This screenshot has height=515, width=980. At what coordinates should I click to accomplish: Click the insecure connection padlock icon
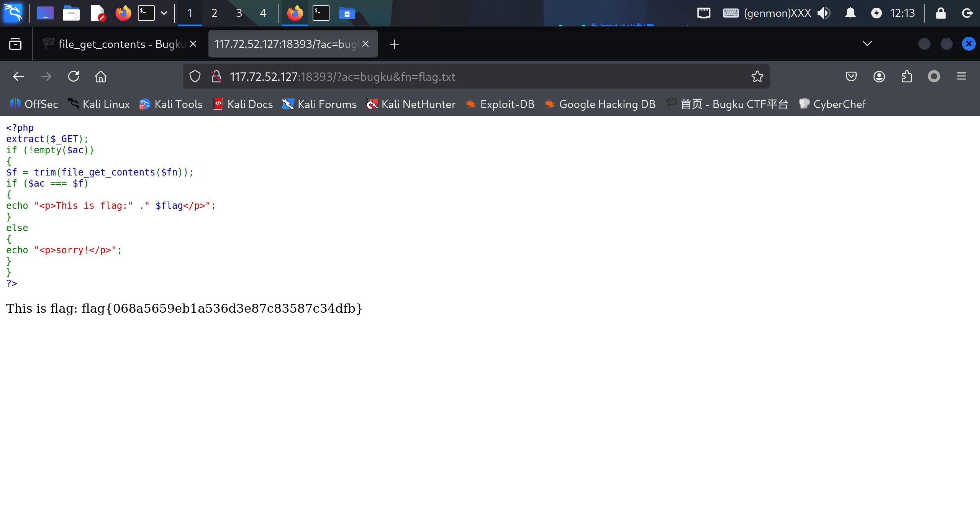[x=216, y=77]
